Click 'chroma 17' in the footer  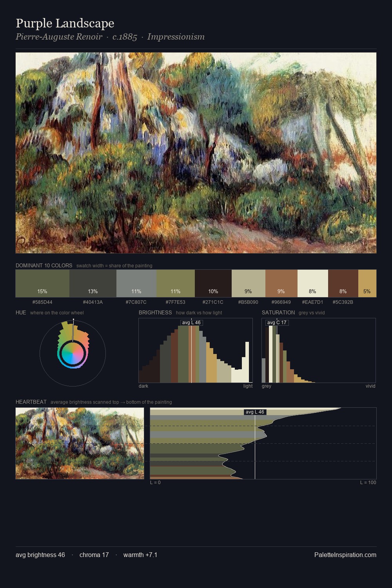pos(94,555)
